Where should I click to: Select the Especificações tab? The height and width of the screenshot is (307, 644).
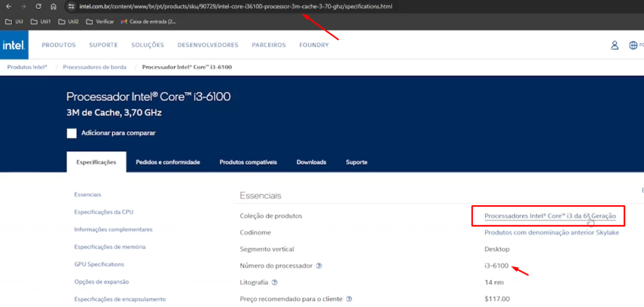(x=96, y=162)
